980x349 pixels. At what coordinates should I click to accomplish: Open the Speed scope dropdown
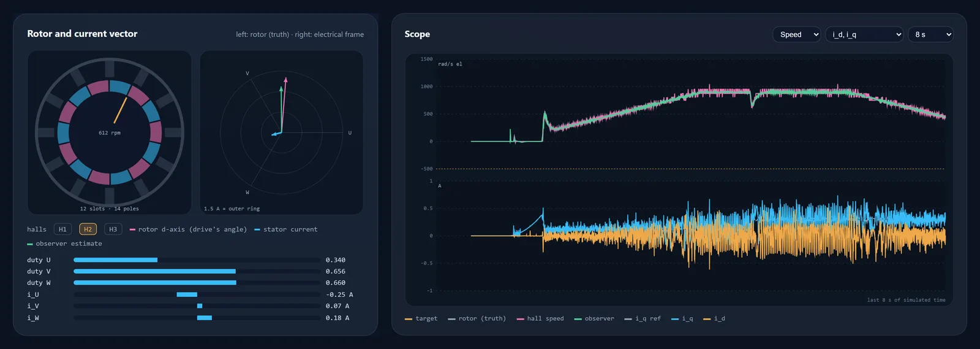[x=797, y=34]
